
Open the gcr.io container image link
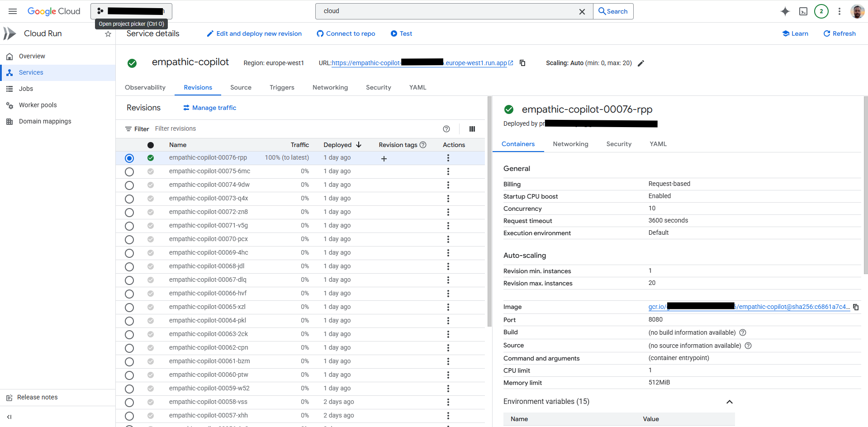click(x=749, y=307)
